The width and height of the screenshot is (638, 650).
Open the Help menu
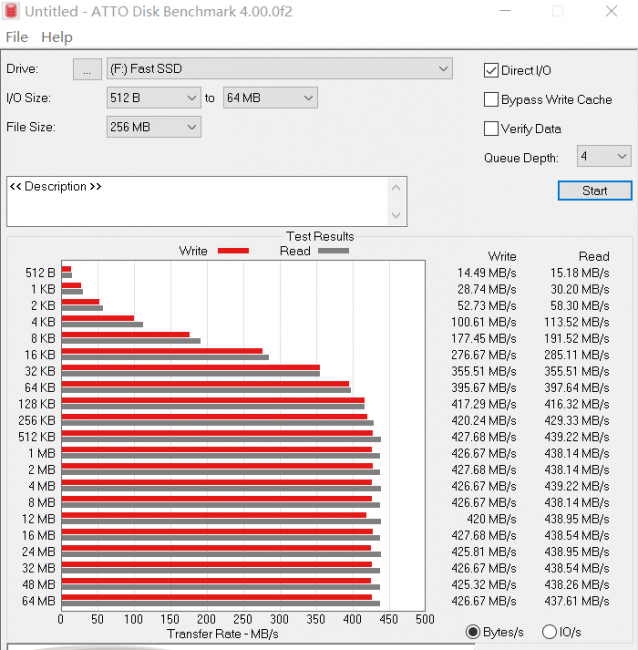[57, 37]
